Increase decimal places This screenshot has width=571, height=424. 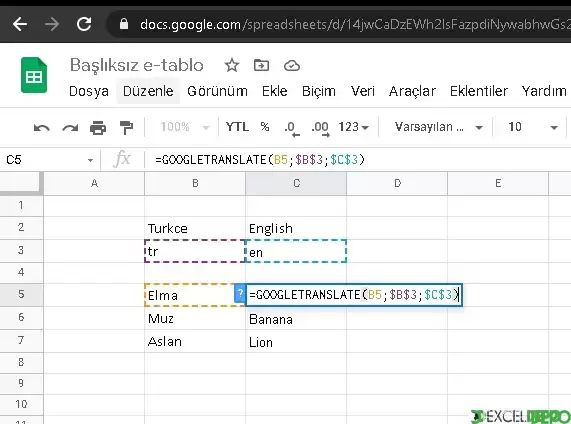point(320,128)
